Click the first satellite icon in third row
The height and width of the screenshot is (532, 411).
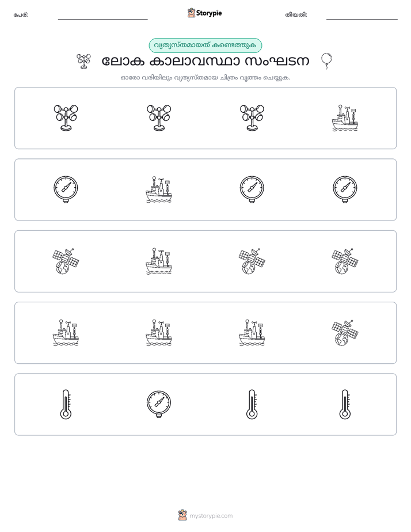[x=66, y=261]
